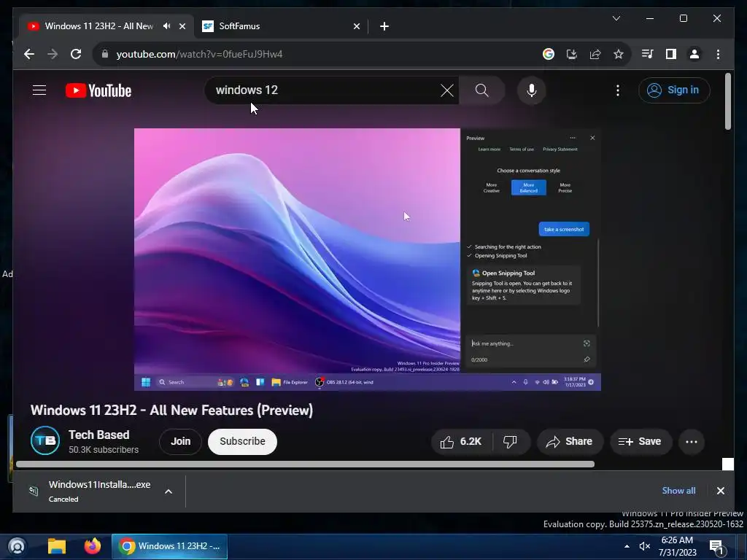Open YouTube hamburger guide menu
The height and width of the screenshot is (560, 747).
click(39, 90)
